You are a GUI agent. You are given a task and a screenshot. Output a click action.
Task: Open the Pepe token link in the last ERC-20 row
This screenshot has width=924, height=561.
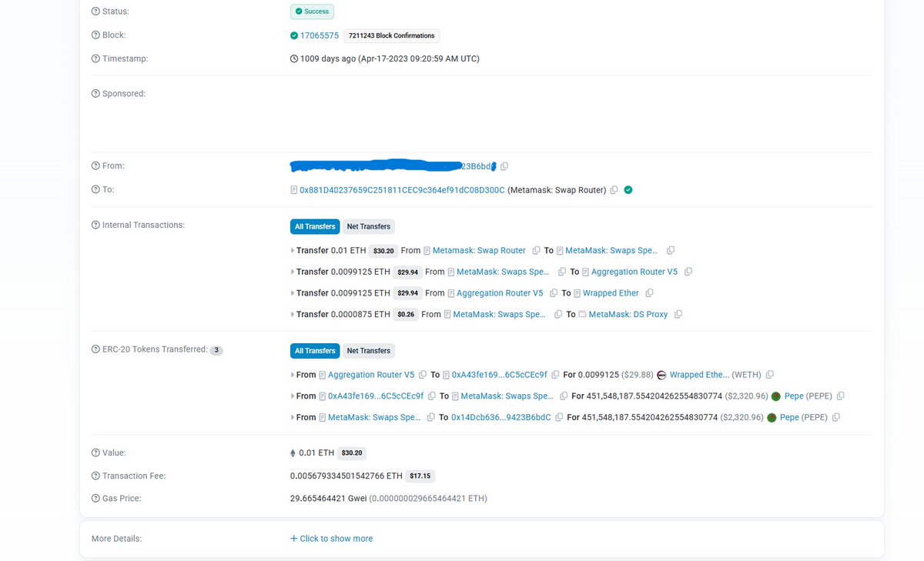point(789,417)
